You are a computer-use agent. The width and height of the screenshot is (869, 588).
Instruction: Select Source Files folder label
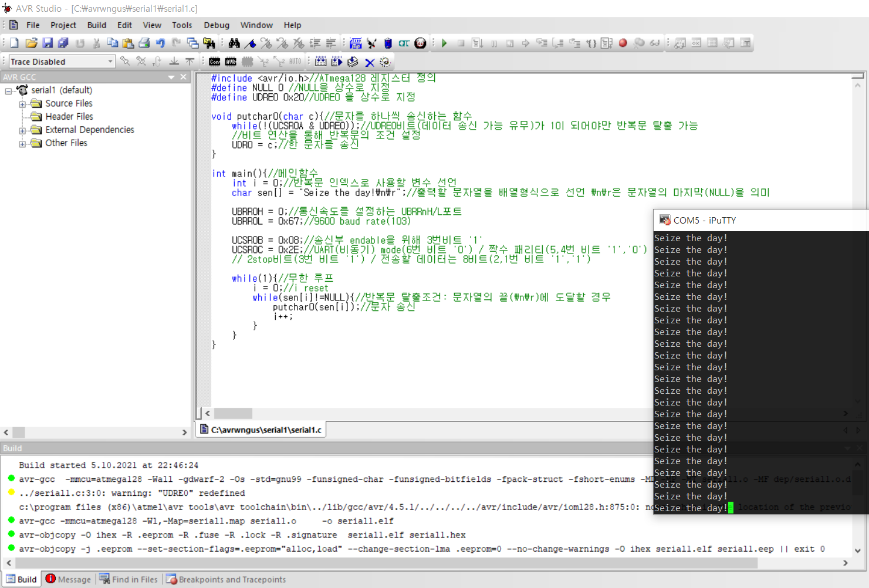click(x=69, y=103)
